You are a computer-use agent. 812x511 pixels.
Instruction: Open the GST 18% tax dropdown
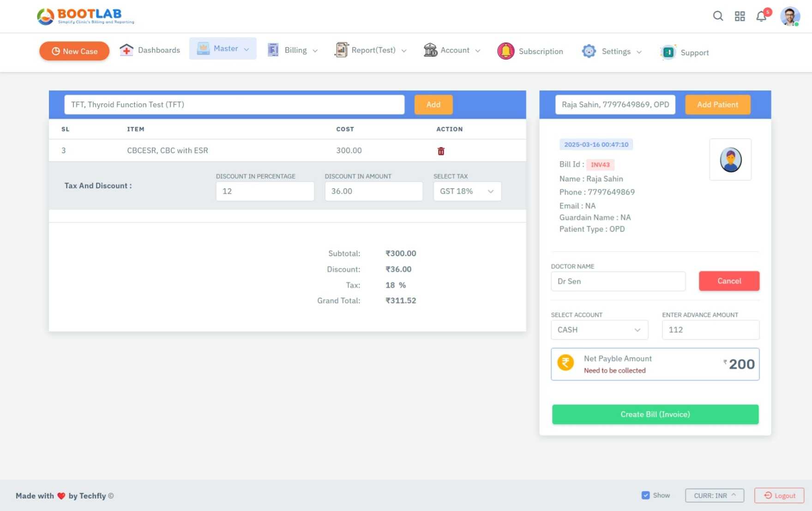coord(467,191)
